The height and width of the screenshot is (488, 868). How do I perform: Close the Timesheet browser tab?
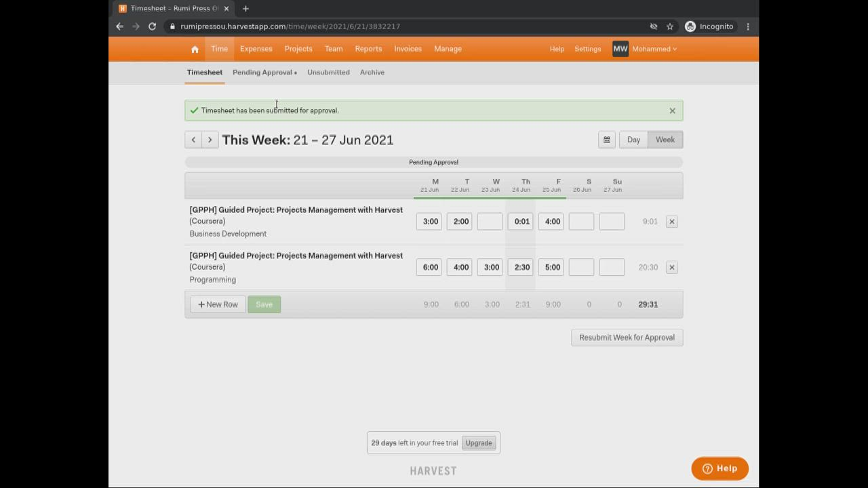(226, 8)
